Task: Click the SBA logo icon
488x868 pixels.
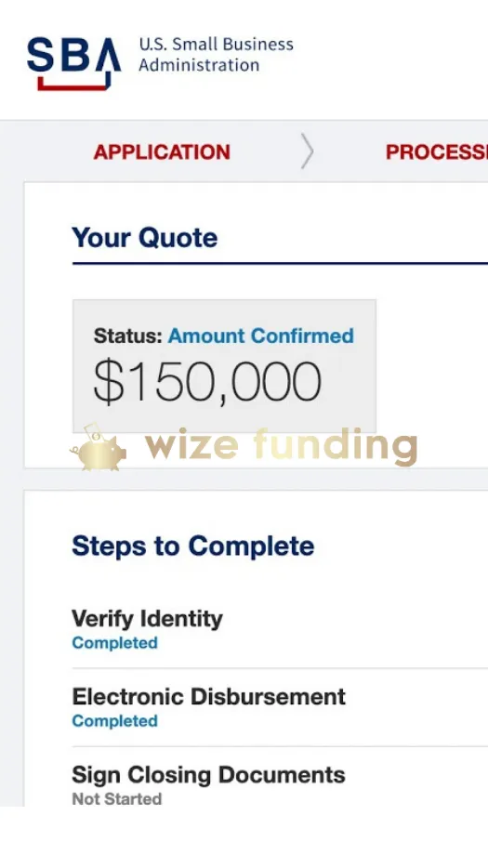Action: 74,63
